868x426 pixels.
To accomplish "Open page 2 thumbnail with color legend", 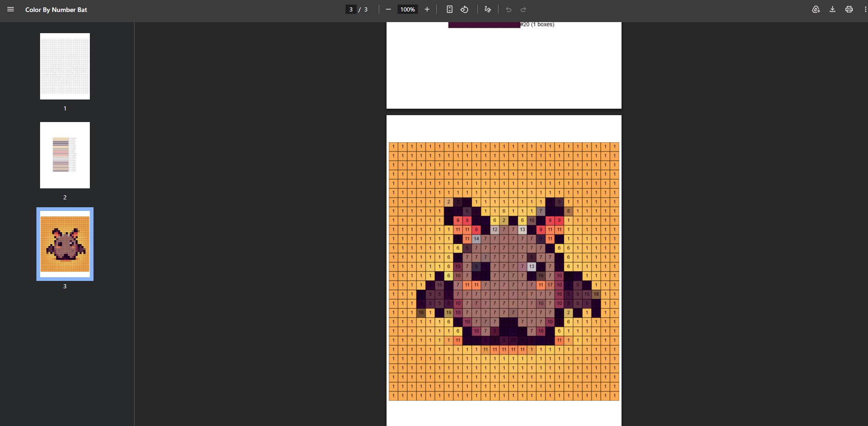I will [x=65, y=155].
